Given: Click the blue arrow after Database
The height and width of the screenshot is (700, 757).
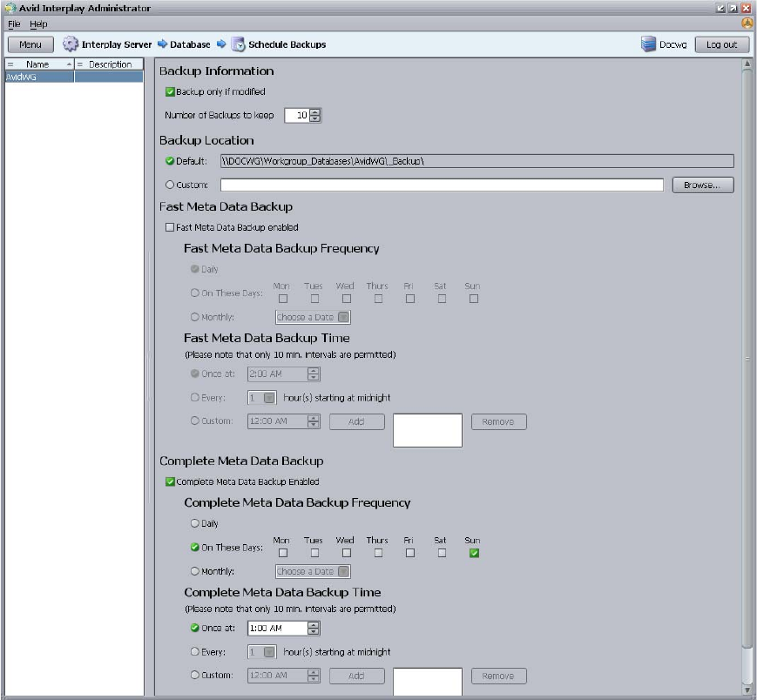Looking at the screenshot, I should pyautogui.click(x=221, y=44).
